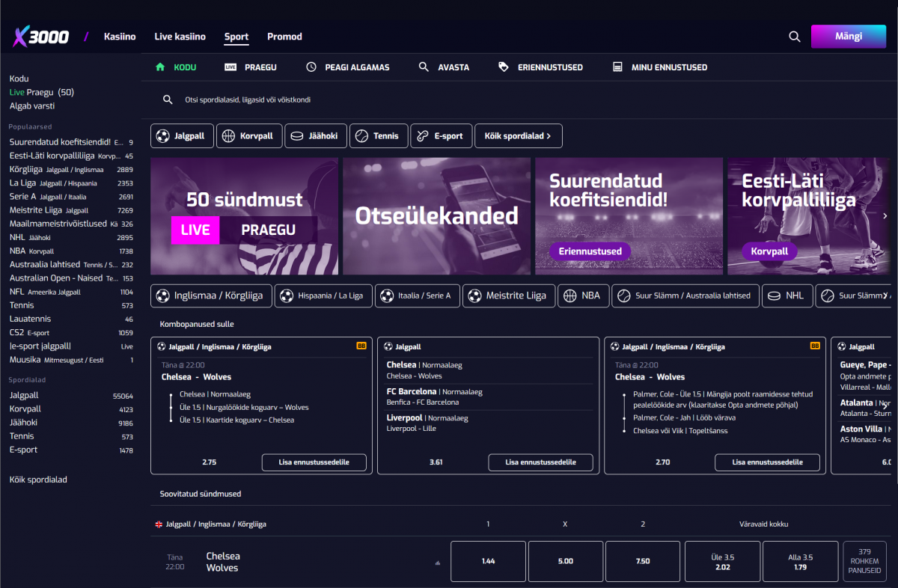The height and width of the screenshot is (588, 898).
Task: Click the X3000 logo
Action: pos(40,36)
